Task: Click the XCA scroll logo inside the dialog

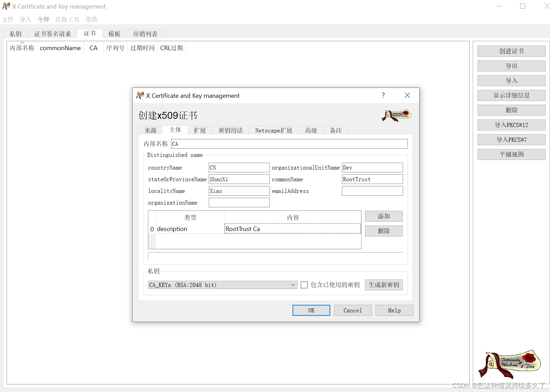Action: (x=396, y=116)
